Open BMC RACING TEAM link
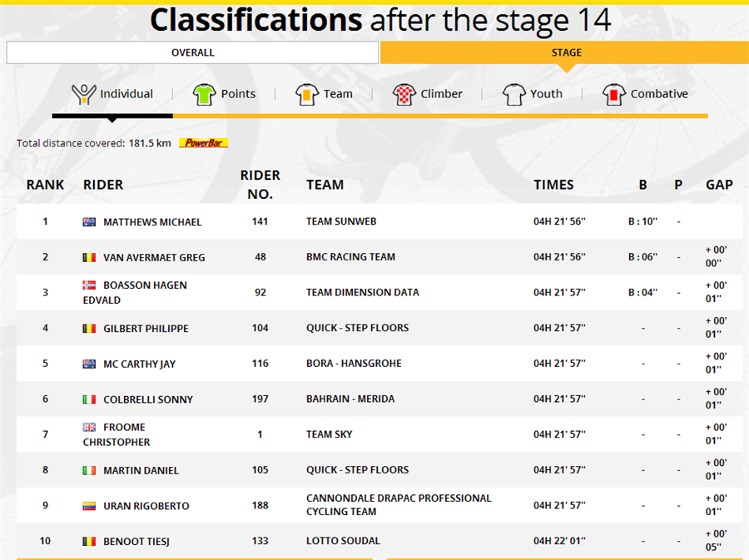This screenshot has width=749, height=560. pyautogui.click(x=350, y=257)
